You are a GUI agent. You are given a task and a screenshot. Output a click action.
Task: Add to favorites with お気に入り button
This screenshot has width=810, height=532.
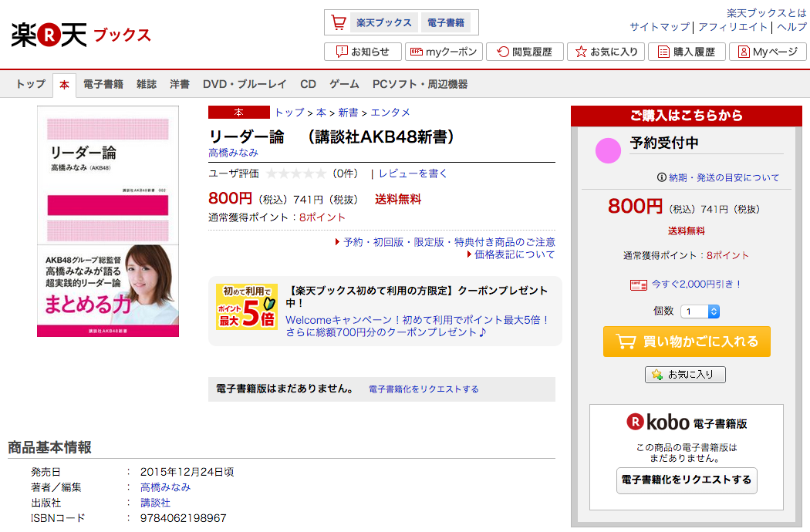coord(685,375)
